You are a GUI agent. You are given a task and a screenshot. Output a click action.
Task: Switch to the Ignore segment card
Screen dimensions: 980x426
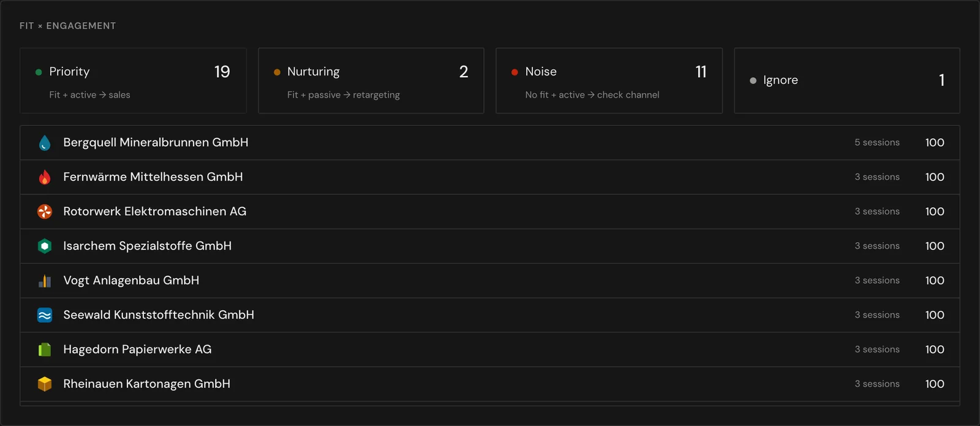847,81
